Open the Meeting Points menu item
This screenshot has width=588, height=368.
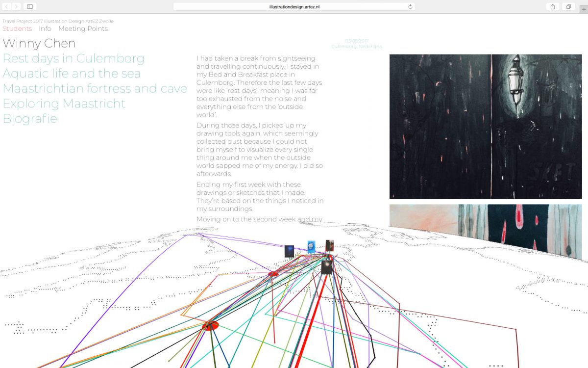click(x=83, y=28)
